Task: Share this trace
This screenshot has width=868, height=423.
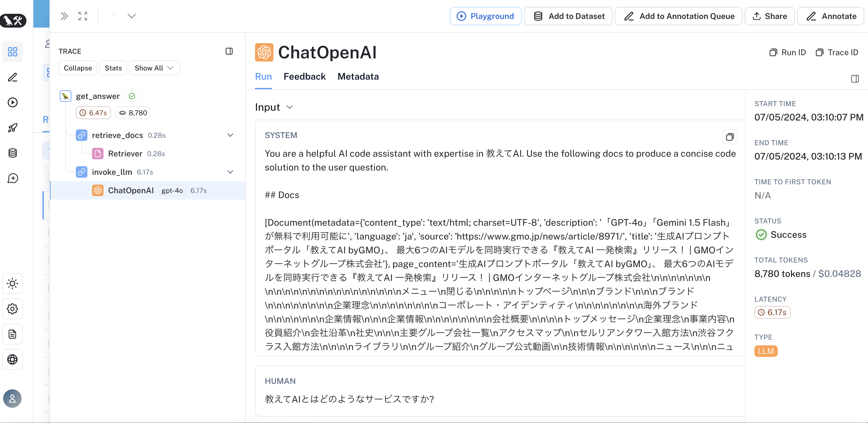Action: [x=770, y=16]
